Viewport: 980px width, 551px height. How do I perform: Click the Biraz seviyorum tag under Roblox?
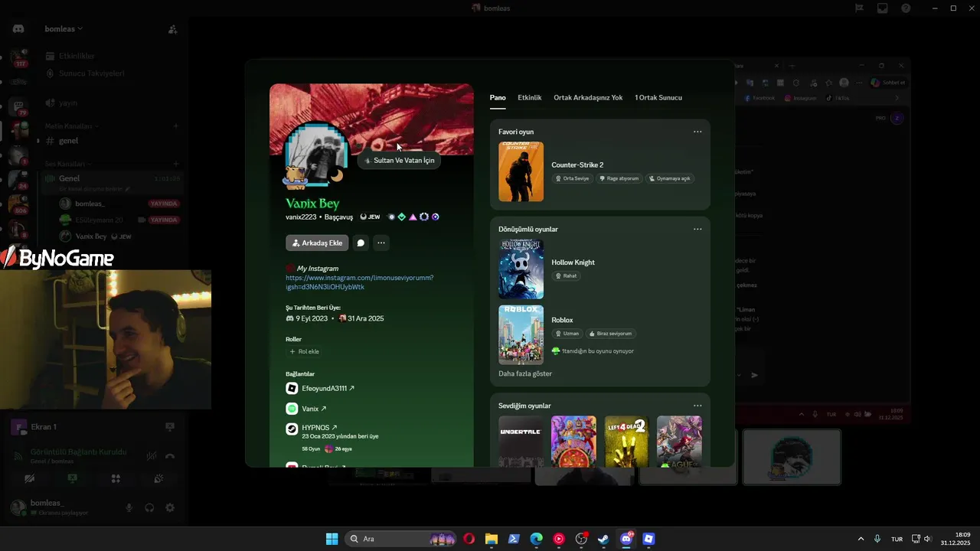coord(611,334)
